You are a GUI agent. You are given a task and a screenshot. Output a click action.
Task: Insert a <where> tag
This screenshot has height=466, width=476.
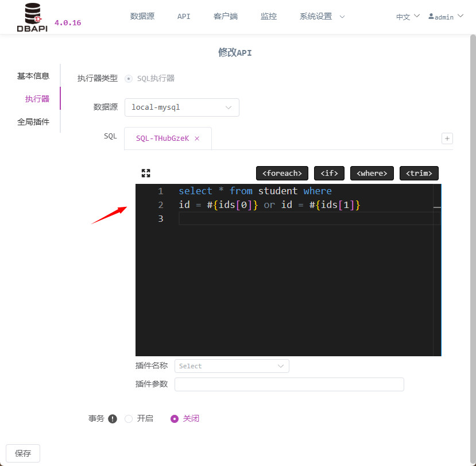pyautogui.click(x=372, y=173)
